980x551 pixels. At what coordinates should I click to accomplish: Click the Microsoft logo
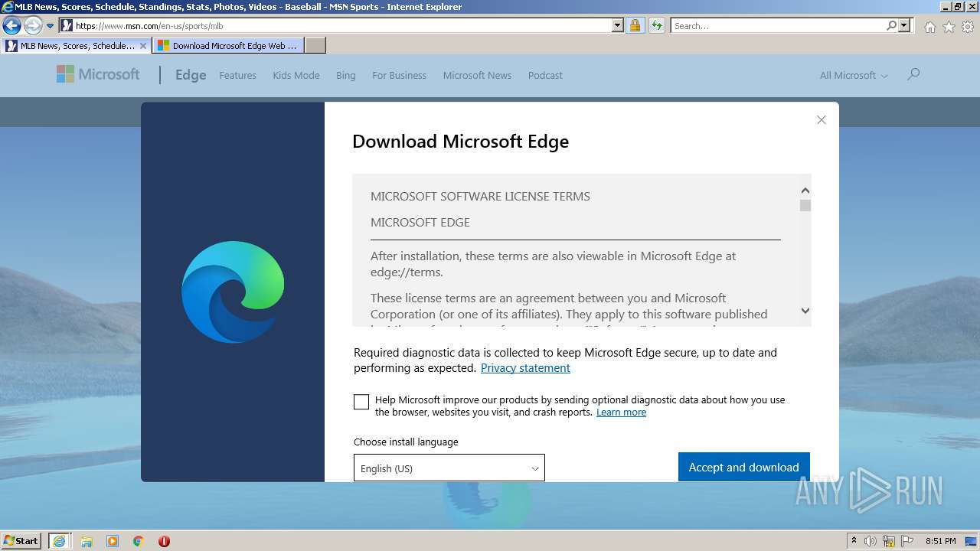click(98, 74)
